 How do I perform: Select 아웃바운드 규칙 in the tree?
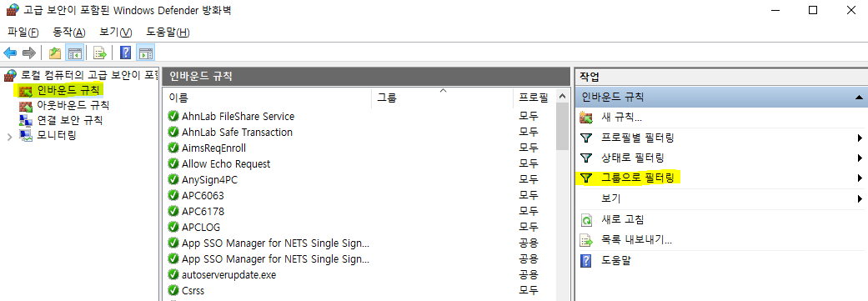coord(73,105)
